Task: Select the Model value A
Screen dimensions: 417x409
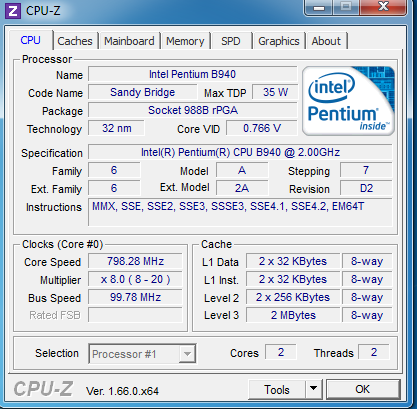Action: 242,170
